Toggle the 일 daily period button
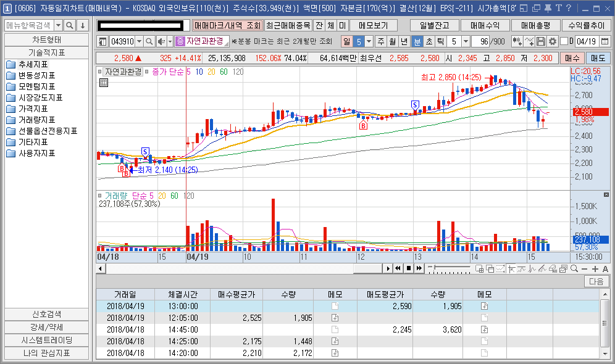615x364 pixels. [x=347, y=41]
